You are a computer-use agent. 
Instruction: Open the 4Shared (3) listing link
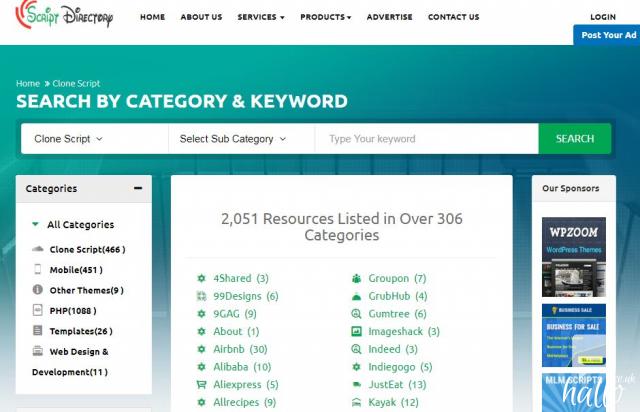[x=241, y=278]
